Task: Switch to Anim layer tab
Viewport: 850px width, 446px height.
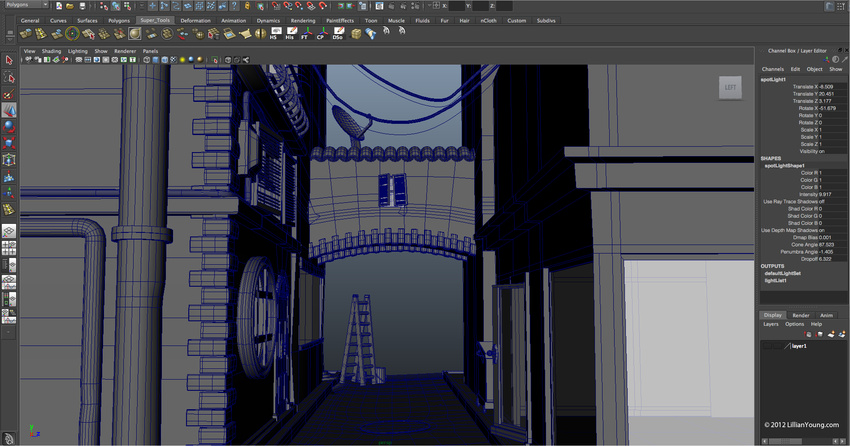Action: (x=826, y=315)
